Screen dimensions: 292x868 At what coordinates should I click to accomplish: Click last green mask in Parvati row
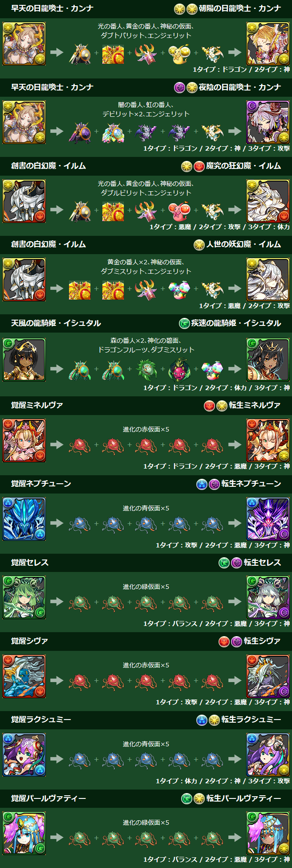pos(212,838)
